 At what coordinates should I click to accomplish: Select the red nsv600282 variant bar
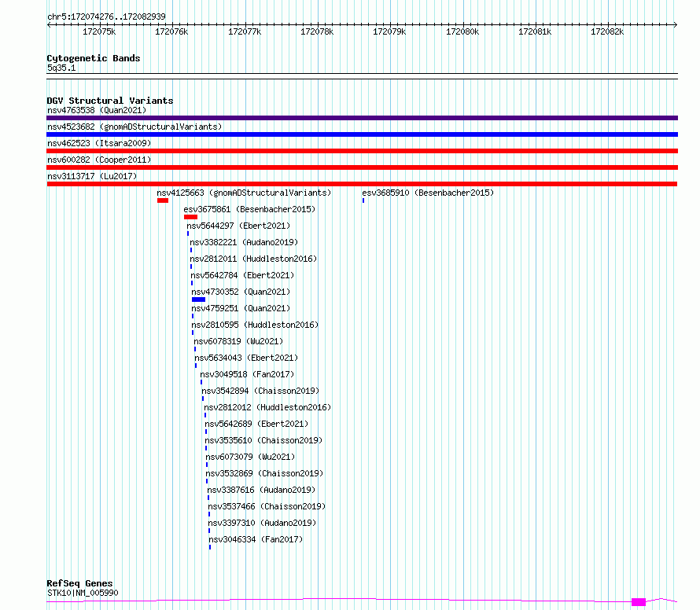(362, 167)
